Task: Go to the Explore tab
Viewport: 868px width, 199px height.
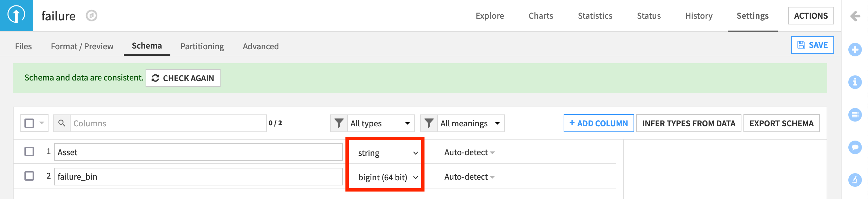Action: click(490, 16)
